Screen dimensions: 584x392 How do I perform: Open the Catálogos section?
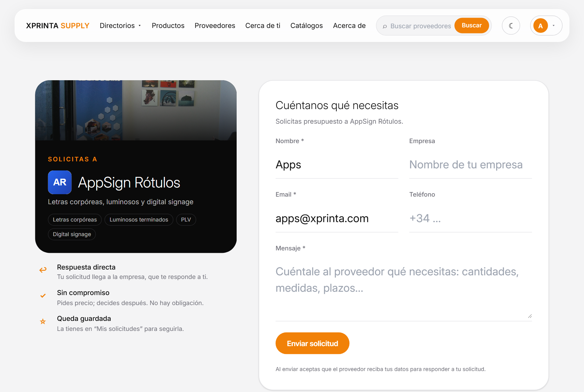click(x=307, y=26)
